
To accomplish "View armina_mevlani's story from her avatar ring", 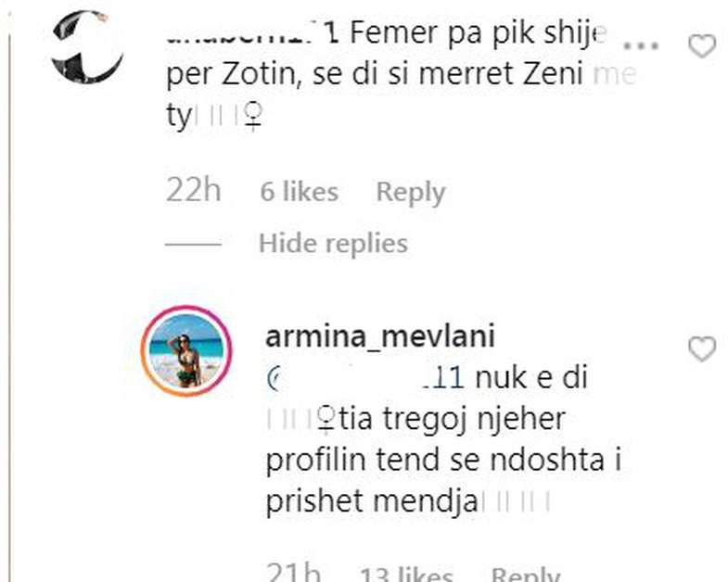I will tap(186, 351).
